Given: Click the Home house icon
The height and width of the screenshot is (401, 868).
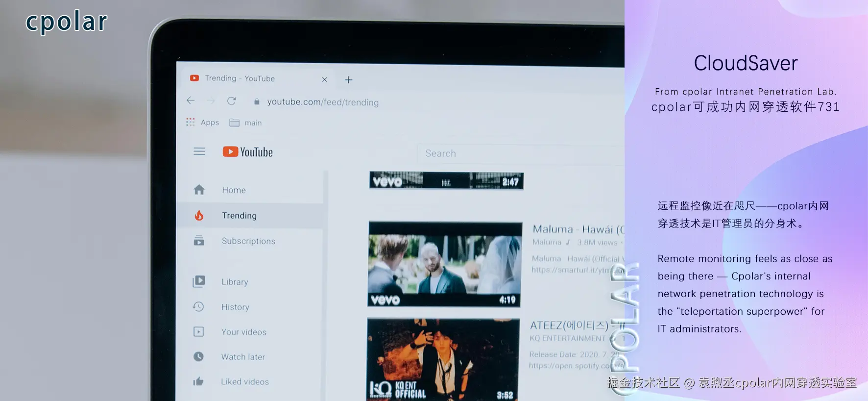Looking at the screenshot, I should point(199,190).
